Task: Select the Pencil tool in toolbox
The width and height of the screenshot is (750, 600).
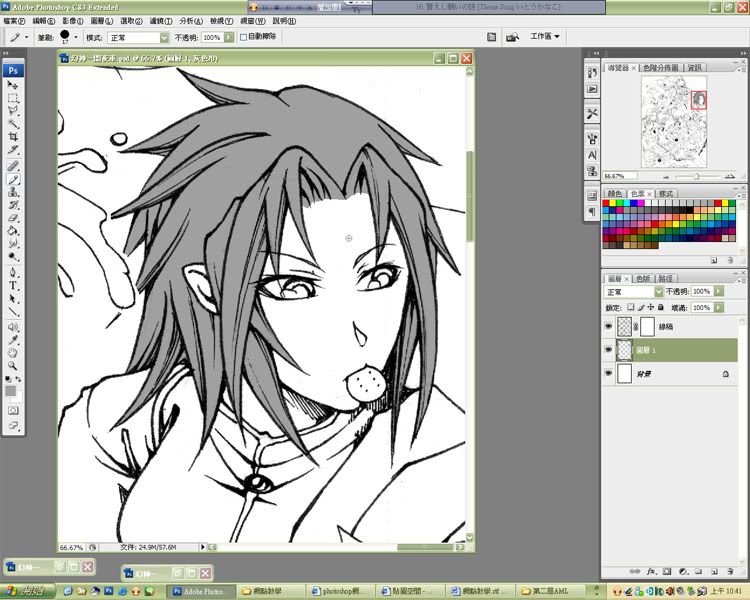Action: (x=13, y=179)
